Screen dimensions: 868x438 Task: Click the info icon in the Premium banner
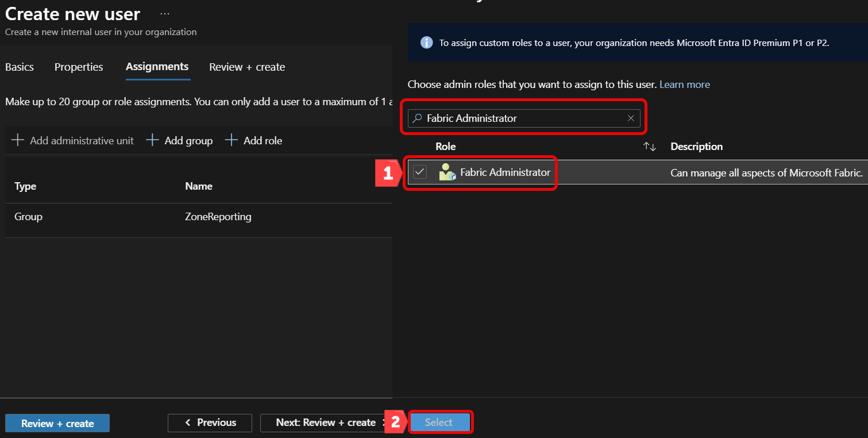426,43
